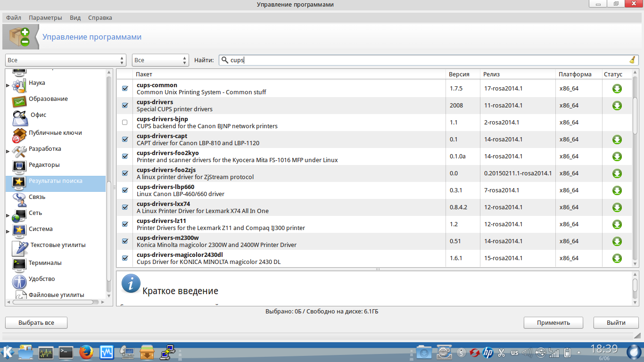Sort by the Пакет column header
Viewport: 644px width, 362px height.
point(289,74)
